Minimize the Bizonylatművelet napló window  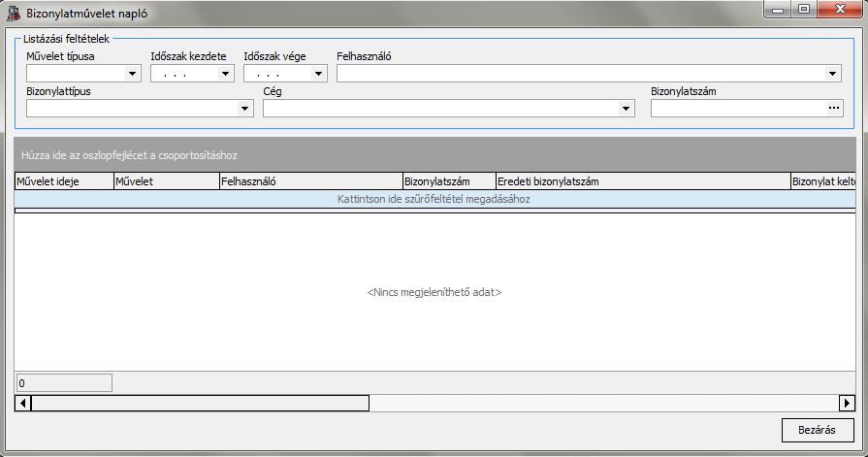tap(778, 10)
